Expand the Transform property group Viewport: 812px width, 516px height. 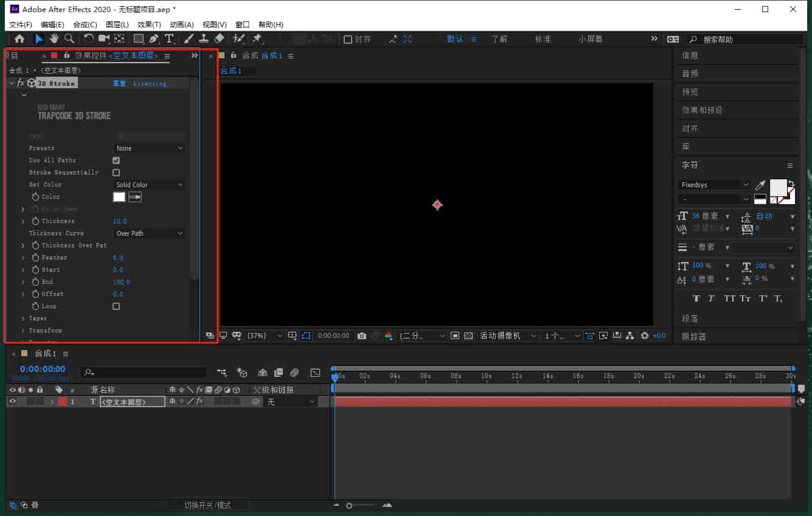pyautogui.click(x=23, y=331)
